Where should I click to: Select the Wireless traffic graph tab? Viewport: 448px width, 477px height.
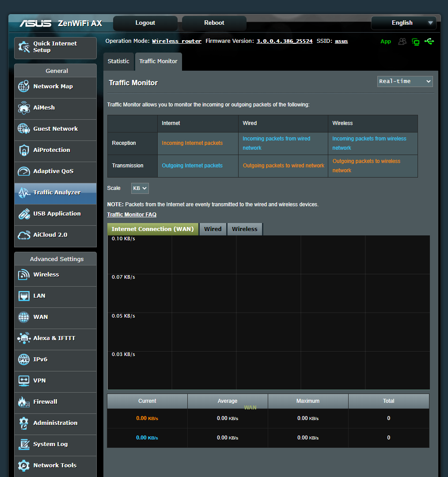pos(244,229)
